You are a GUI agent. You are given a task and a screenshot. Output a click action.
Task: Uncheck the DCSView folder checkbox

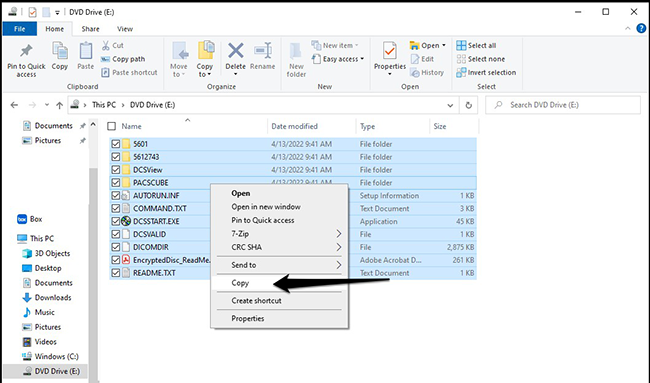(x=116, y=170)
